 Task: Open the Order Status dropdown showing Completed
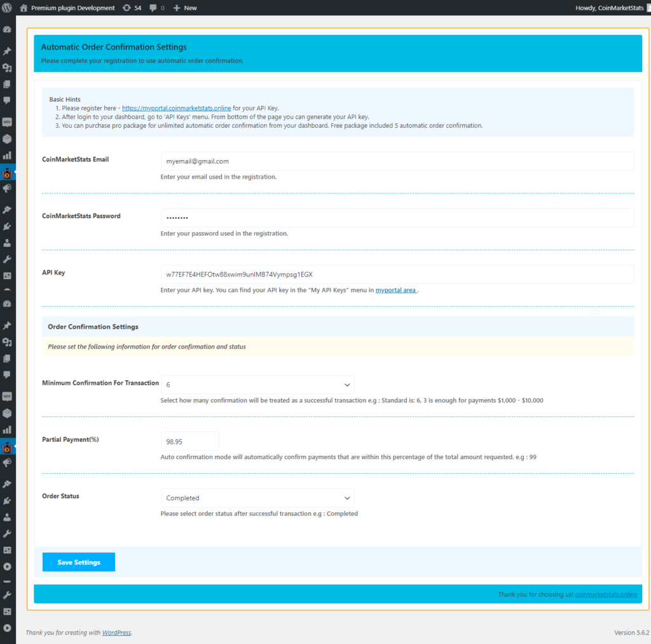[x=257, y=498]
